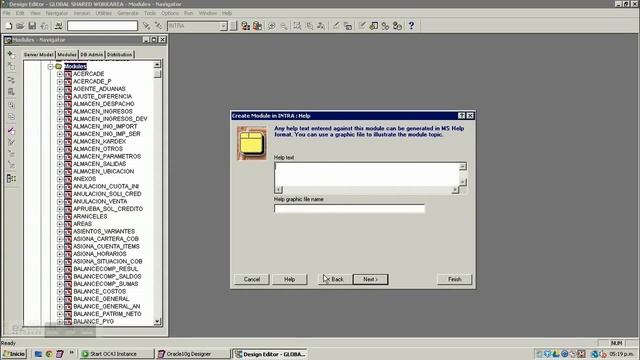The height and width of the screenshot is (360, 640).
Task: Open the Utilities menu
Action: (103, 13)
